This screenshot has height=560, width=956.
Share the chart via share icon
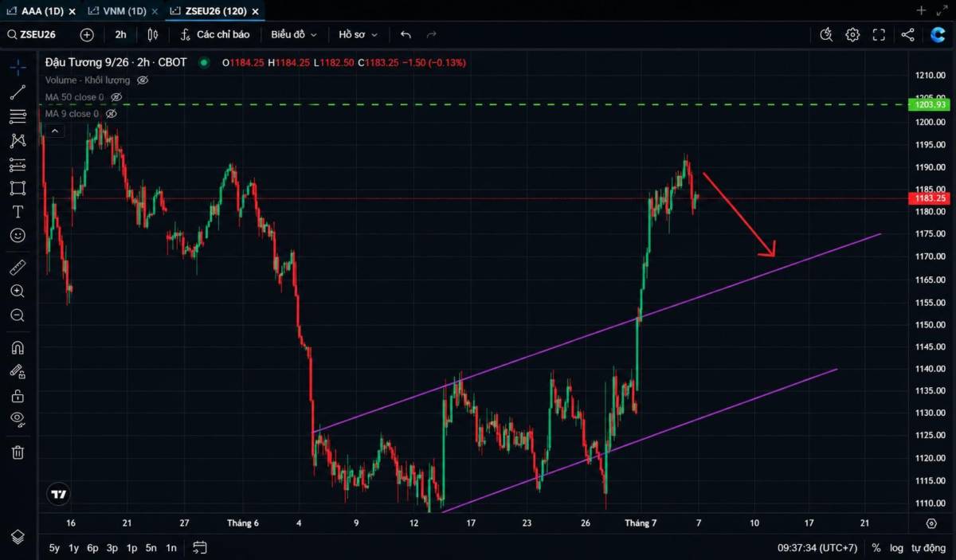(907, 35)
